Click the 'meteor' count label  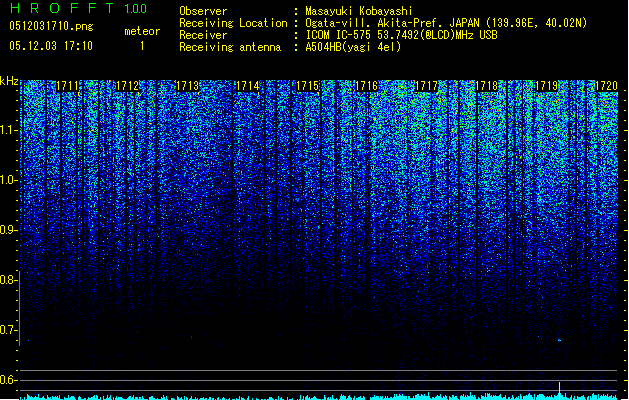coord(142,31)
